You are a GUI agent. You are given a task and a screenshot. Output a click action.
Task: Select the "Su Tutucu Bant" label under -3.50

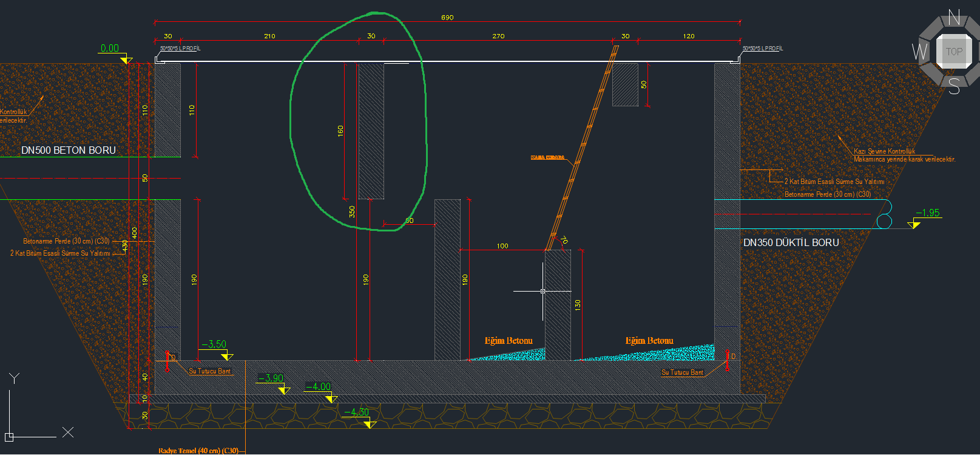209,371
